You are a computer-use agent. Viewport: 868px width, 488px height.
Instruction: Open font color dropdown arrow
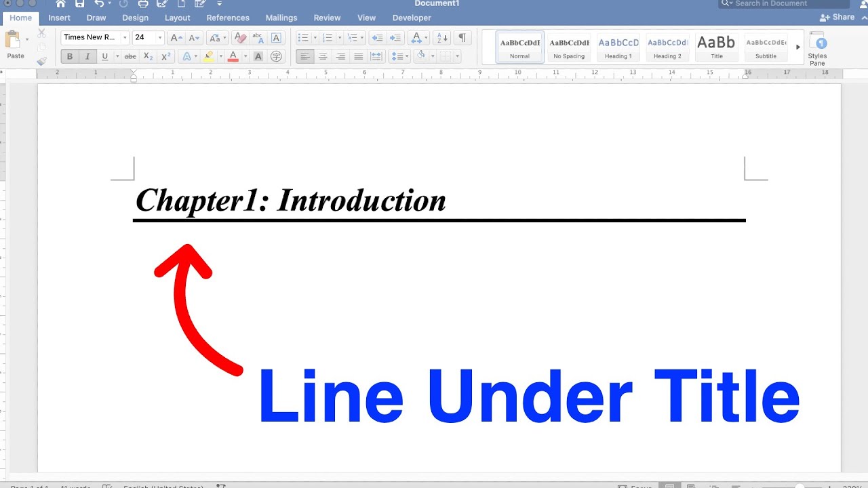click(x=245, y=56)
